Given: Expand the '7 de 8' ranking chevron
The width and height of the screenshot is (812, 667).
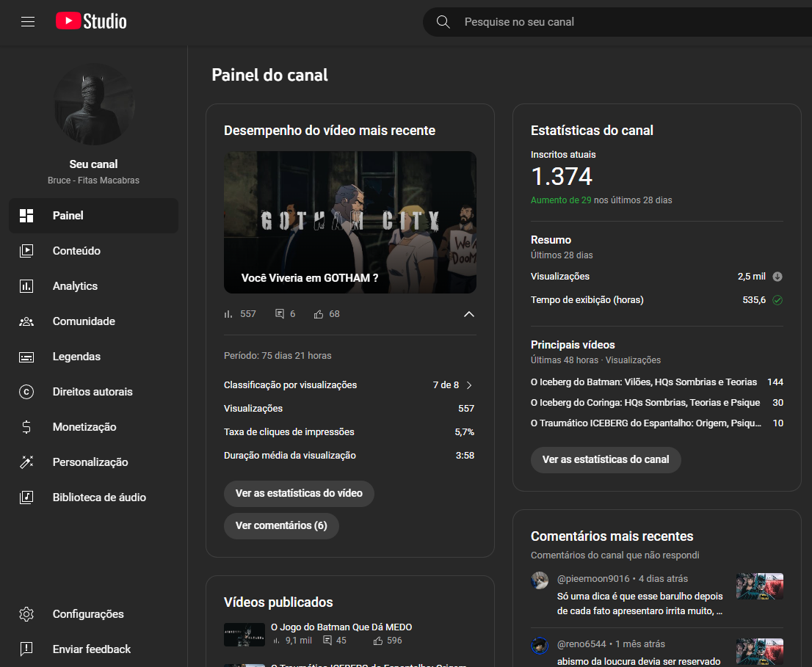Looking at the screenshot, I should click(x=469, y=385).
